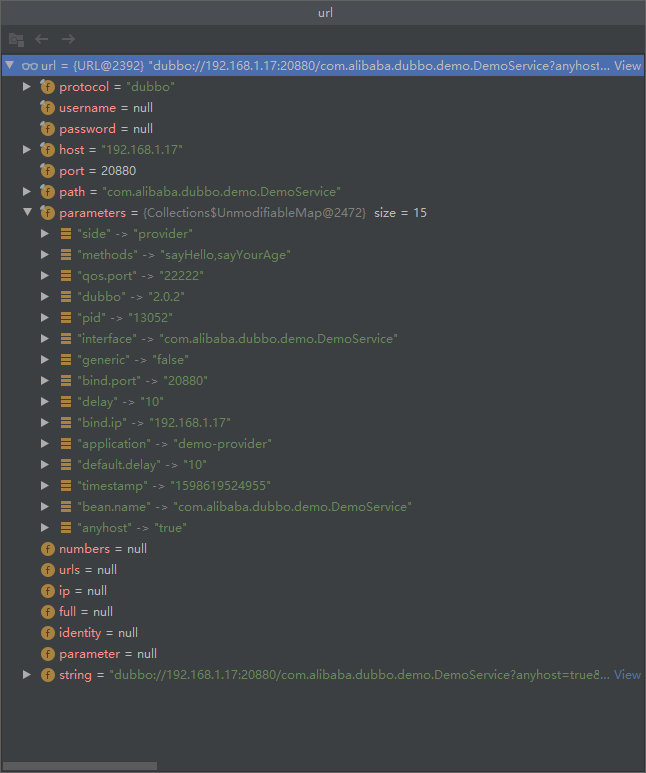Screen dimensions: 646x773
Task: Select the password = null text
Action: click(106, 129)
